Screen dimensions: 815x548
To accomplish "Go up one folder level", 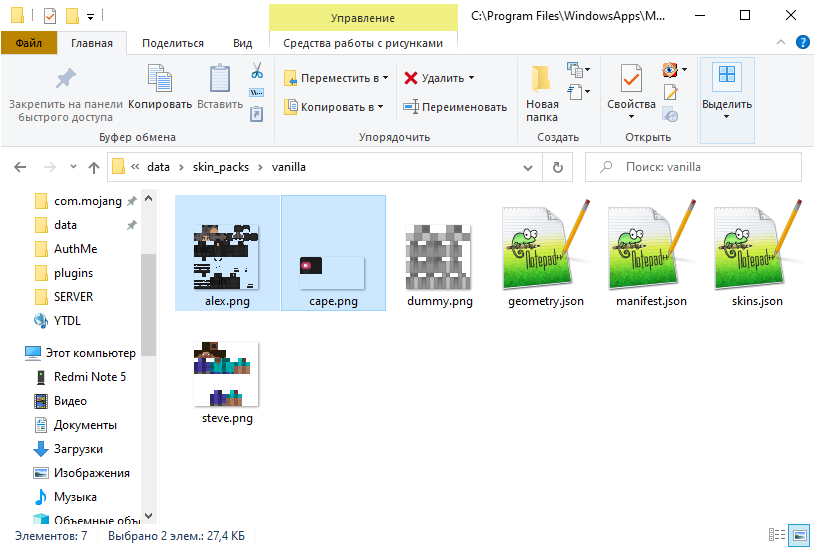I will point(94,167).
